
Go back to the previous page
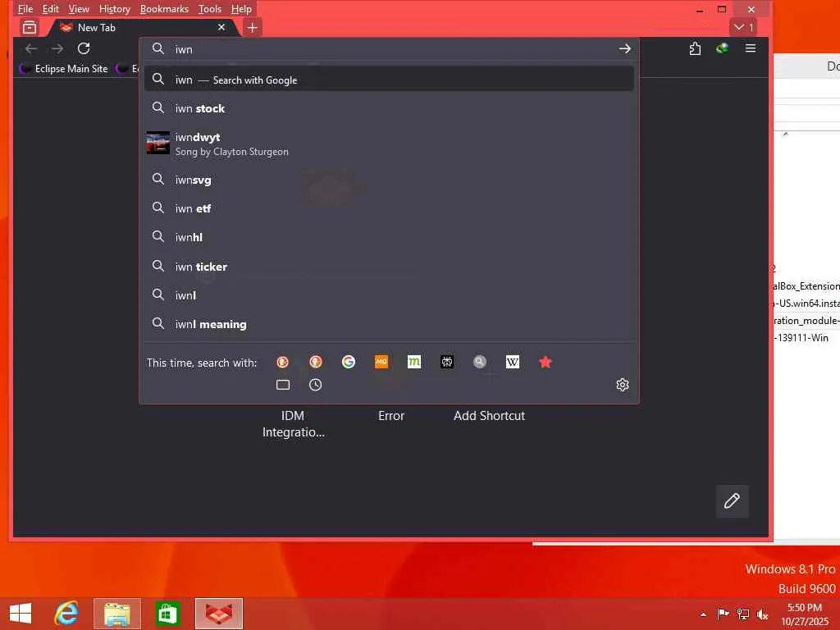[x=31, y=48]
